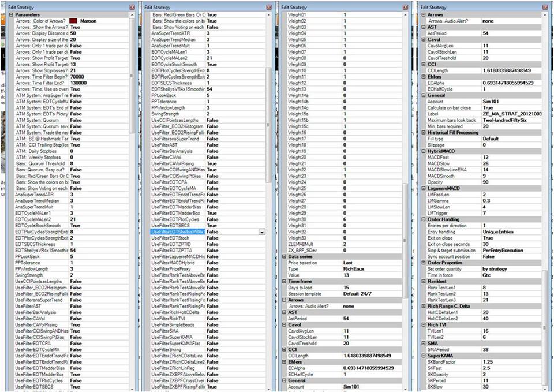
Task: Select the UseFilterZXBPFCrossOver row
Action: coord(208,380)
